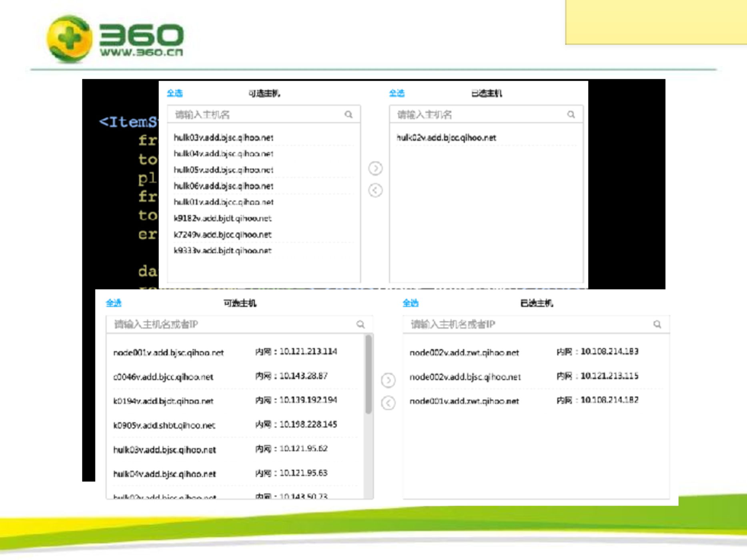Select hulk02v.add.bjcc.qihoo.net in selected hosts
This screenshot has width=747, height=560.
point(446,138)
